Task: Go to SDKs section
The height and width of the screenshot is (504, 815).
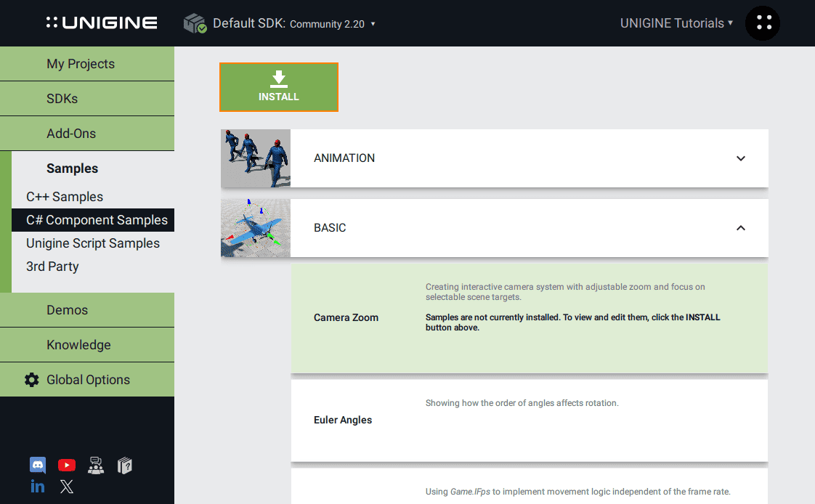Action: click(x=87, y=98)
